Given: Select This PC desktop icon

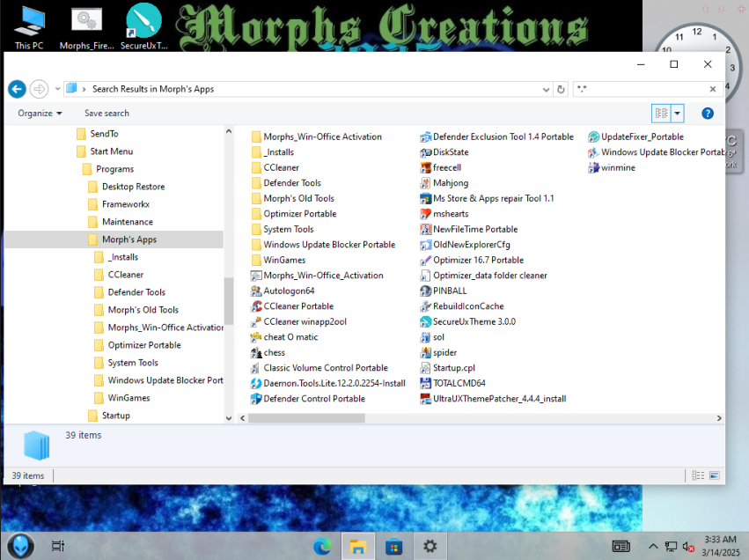Looking at the screenshot, I should [x=29, y=28].
